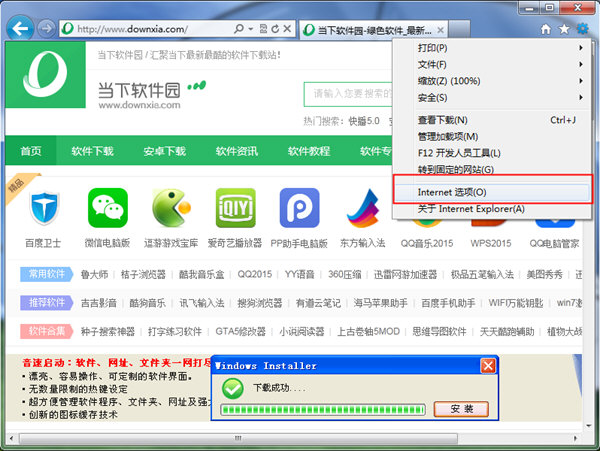Open address bar autocomplete dropdown arrow
The width and height of the screenshot is (600, 451).
[x=251, y=29]
